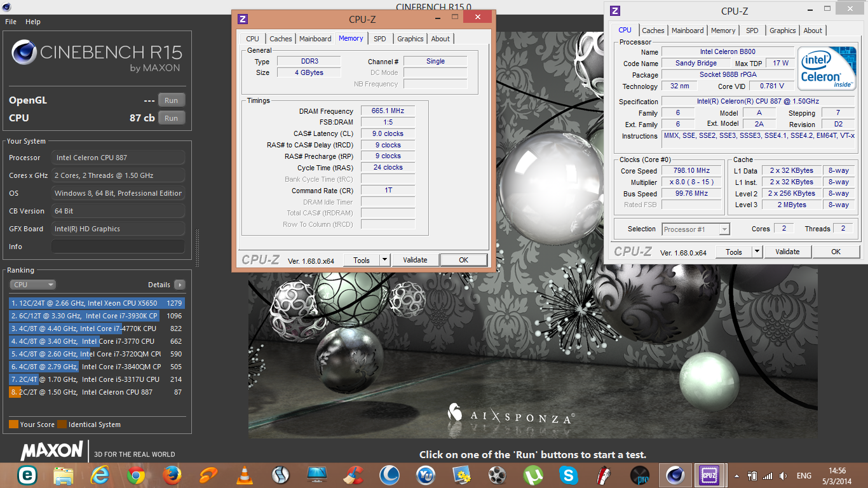The image size is (868, 488).
Task: Switch to the CPU-Z taskbar icon
Action: (709, 475)
